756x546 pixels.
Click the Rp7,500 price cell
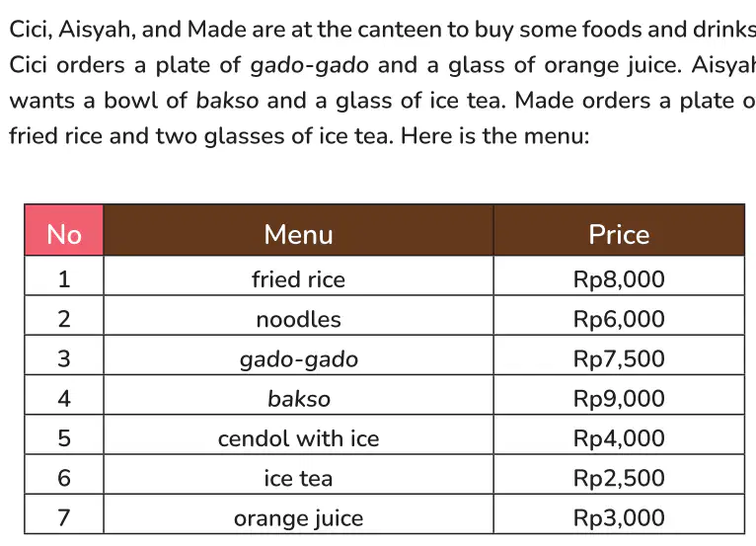[x=619, y=355]
